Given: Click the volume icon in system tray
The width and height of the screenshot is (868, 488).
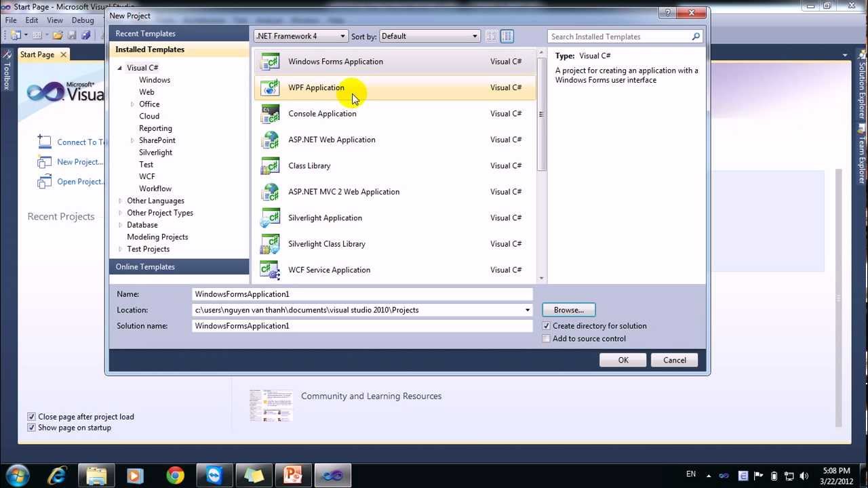Looking at the screenshot, I should (x=804, y=476).
